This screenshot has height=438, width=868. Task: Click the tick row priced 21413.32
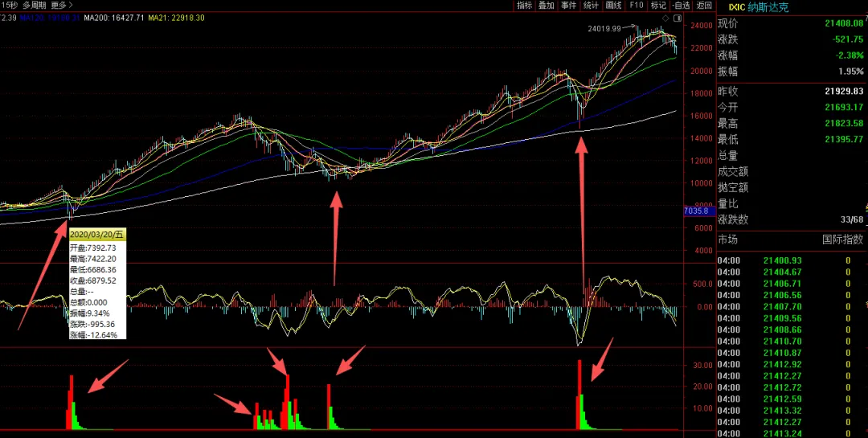click(x=791, y=411)
